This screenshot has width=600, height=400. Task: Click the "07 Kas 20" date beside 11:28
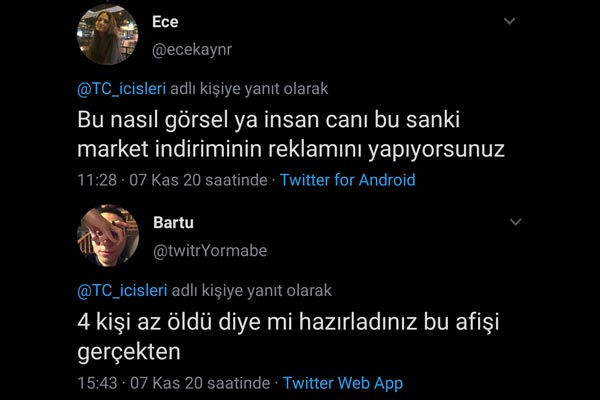coord(165,180)
